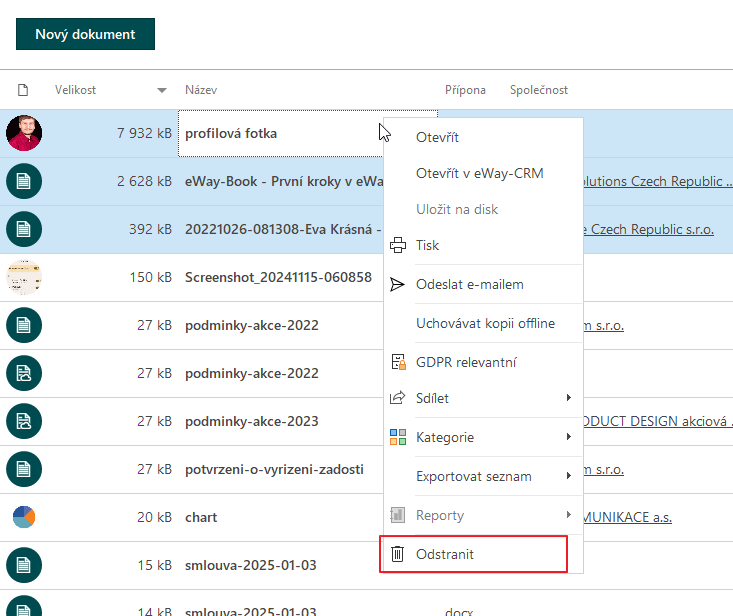Select potvrzeni-o-vyrizeni-zadosti file name
Screen dimensions: 733x616
[x=274, y=469]
